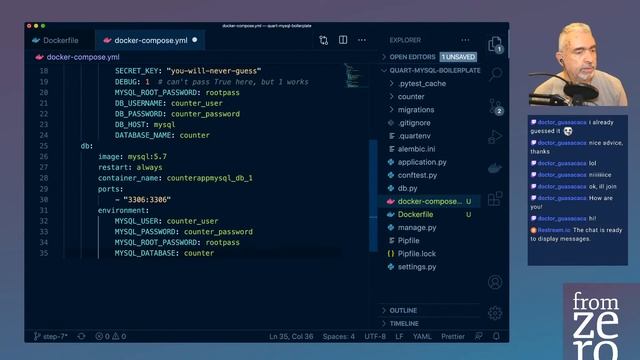Open the Manage gear icon
The height and width of the screenshot is (360, 640).
coord(495,313)
